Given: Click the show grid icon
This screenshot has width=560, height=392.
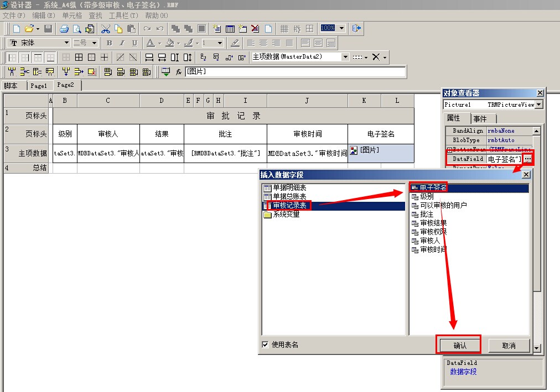Looking at the screenshot, I should coord(284,28).
